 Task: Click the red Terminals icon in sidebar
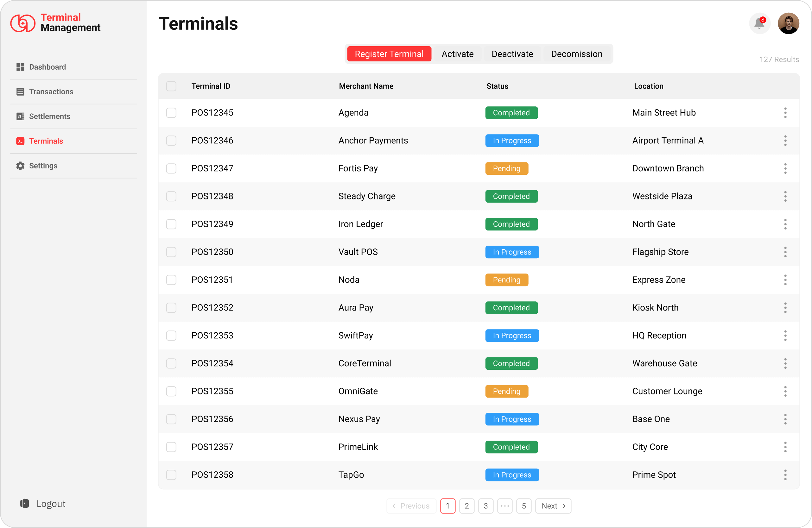[x=20, y=141]
